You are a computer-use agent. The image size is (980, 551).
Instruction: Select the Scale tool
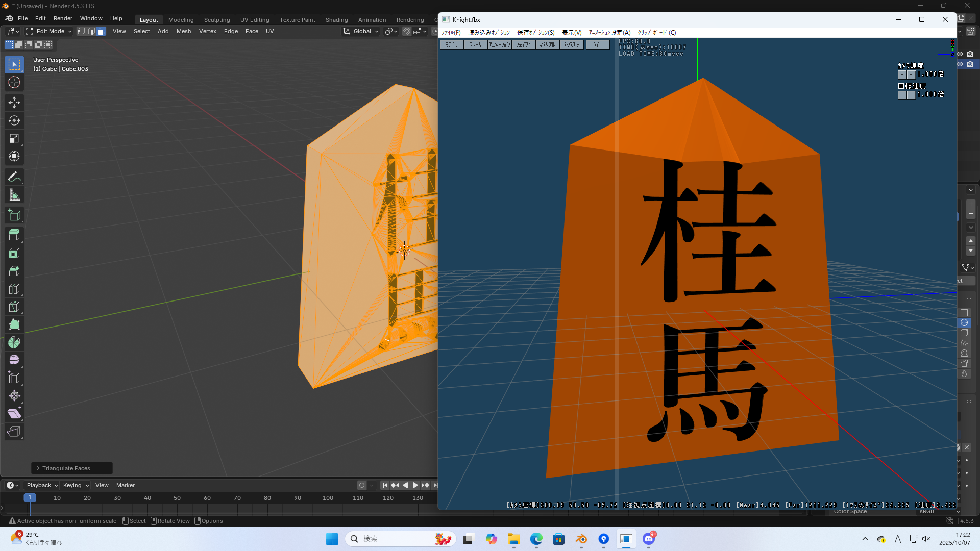tap(14, 138)
